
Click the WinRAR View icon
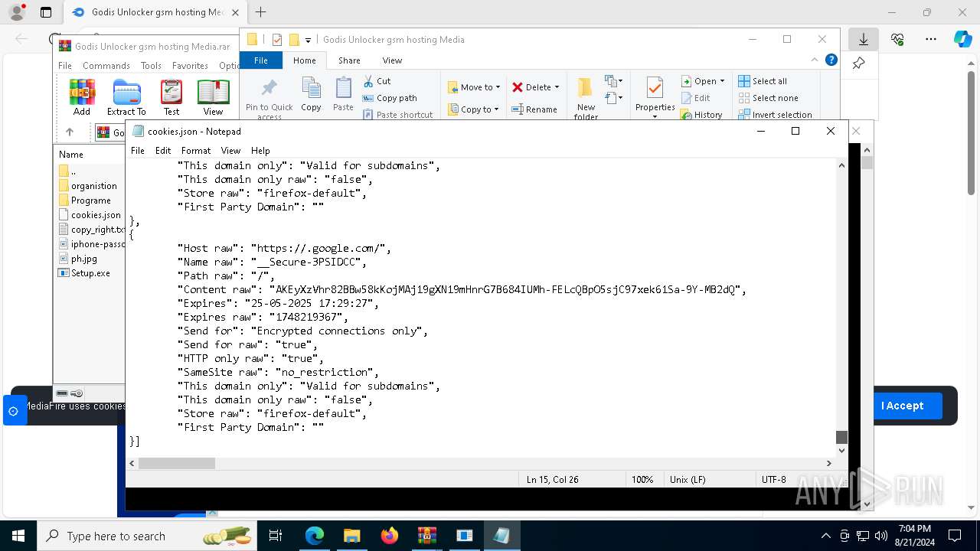pyautogui.click(x=214, y=97)
